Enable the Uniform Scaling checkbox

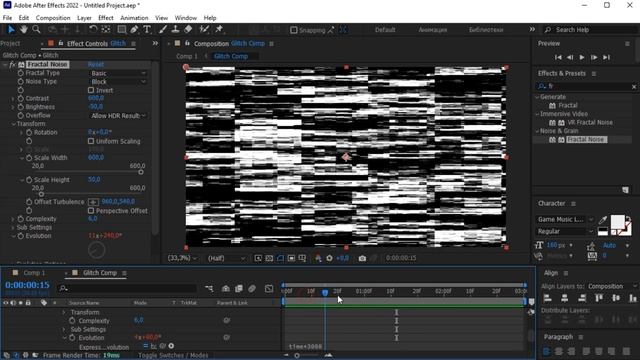click(91, 141)
